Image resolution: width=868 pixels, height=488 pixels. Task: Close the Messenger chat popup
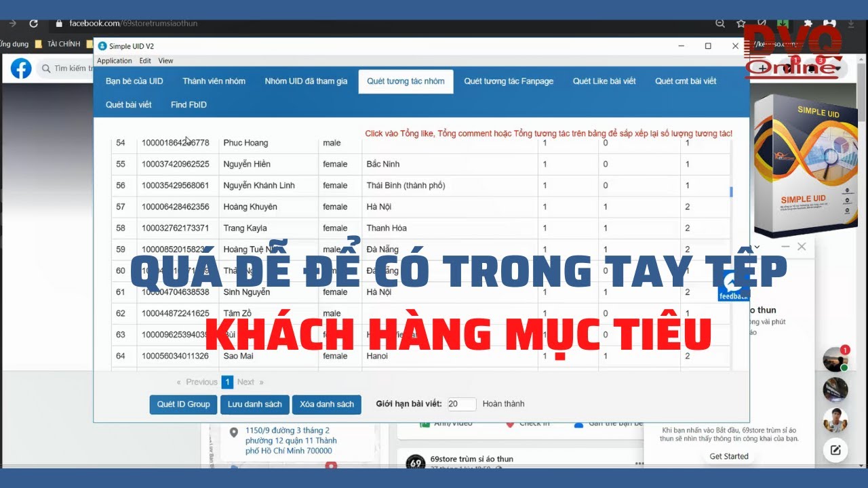802,247
